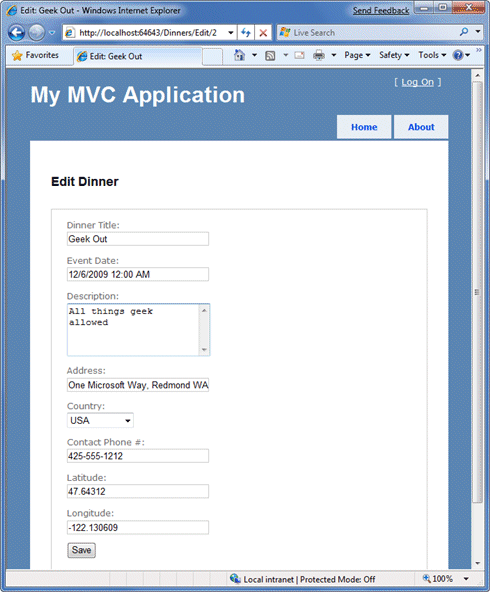Screen dimensions: 490x592
Task: Open search provider dropdown arrow
Action: [x=478, y=32]
